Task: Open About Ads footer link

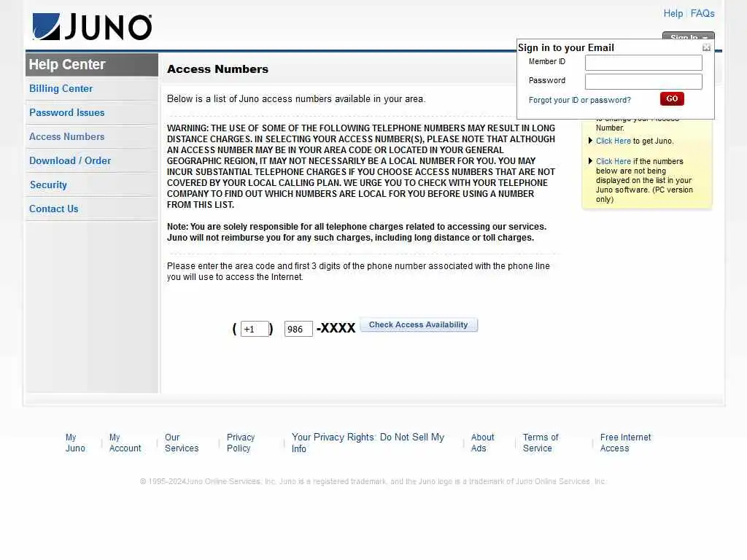Action: pos(483,443)
